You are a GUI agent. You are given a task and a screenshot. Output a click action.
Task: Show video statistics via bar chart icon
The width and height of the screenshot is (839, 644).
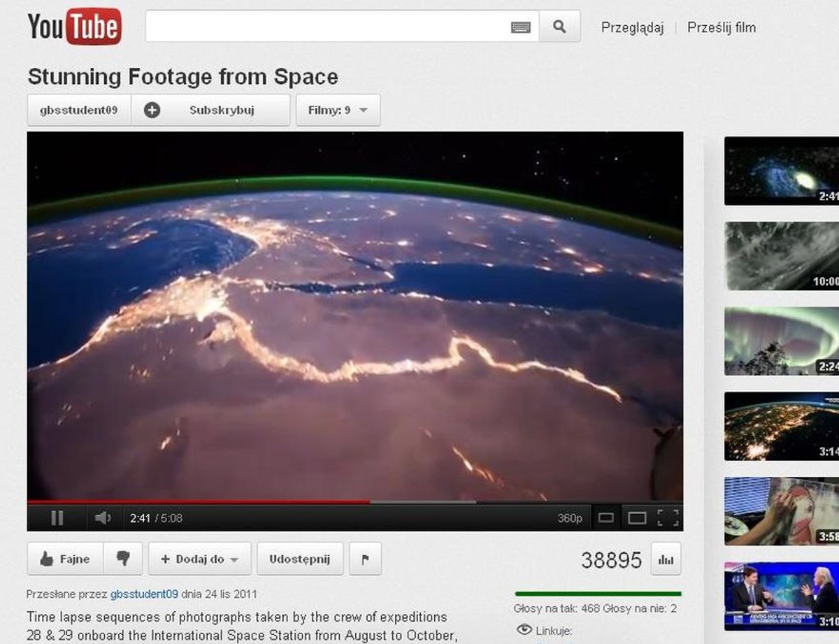pyautogui.click(x=666, y=559)
